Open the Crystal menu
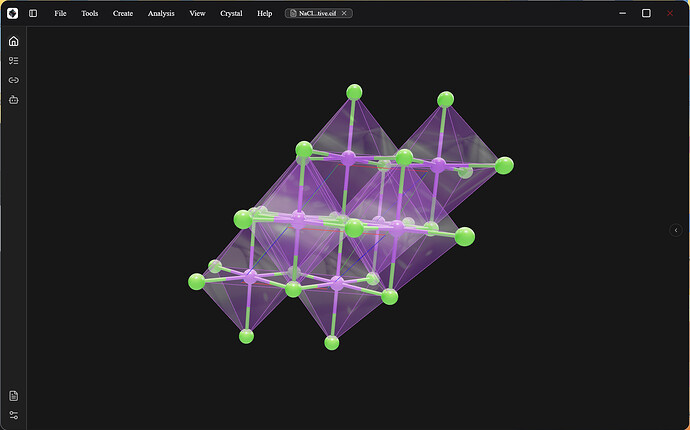Viewport: 690px width, 430px height. coord(231,13)
